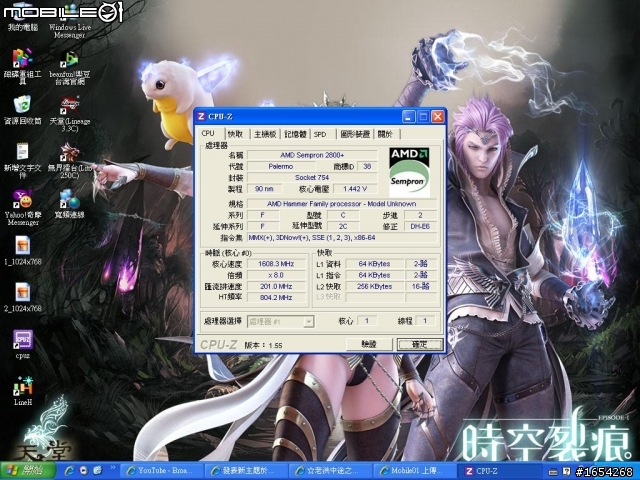Switch to the 圖形裝置 graphics tab
The height and width of the screenshot is (480, 640).
(355, 134)
